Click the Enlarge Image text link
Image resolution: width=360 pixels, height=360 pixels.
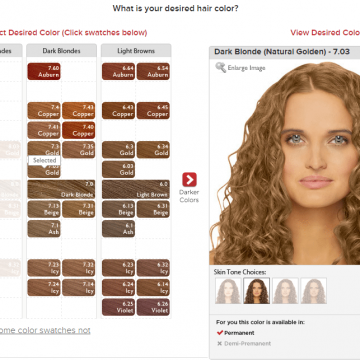246,68
